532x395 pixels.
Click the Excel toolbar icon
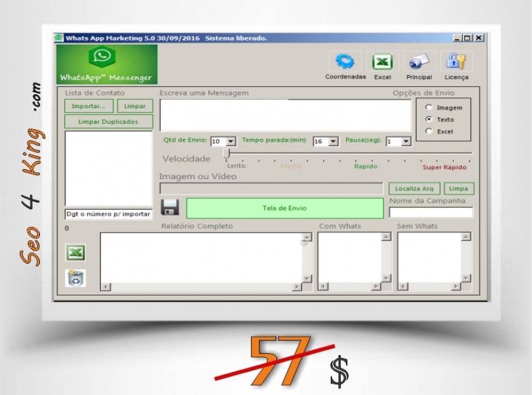click(382, 61)
